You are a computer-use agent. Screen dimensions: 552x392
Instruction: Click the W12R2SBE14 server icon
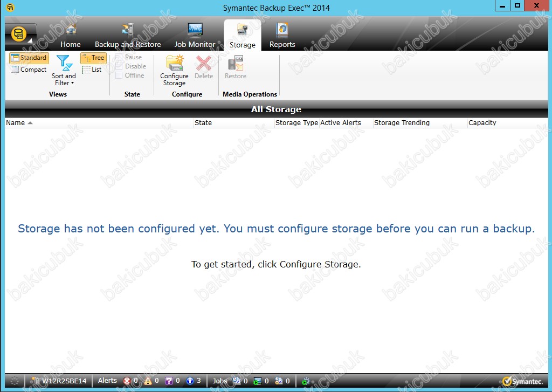(x=35, y=381)
